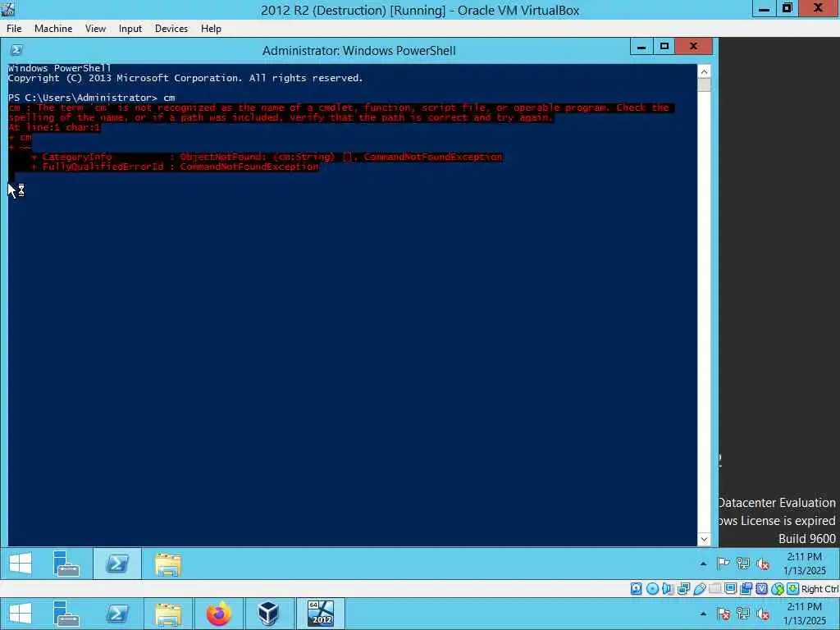840x630 pixels.
Task: Click the Right Ctrl host key label
Action: (x=820, y=589)
